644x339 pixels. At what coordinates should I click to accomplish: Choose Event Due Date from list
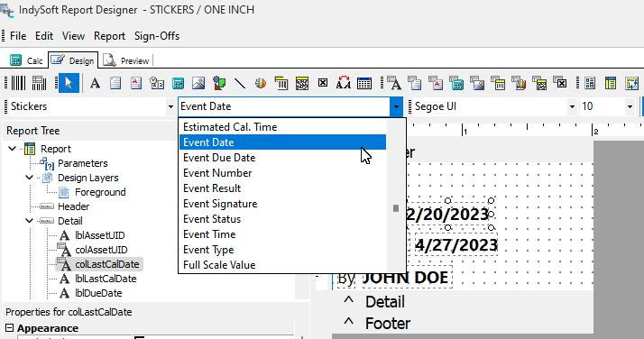pyautogui.click(x=282, y=158)
